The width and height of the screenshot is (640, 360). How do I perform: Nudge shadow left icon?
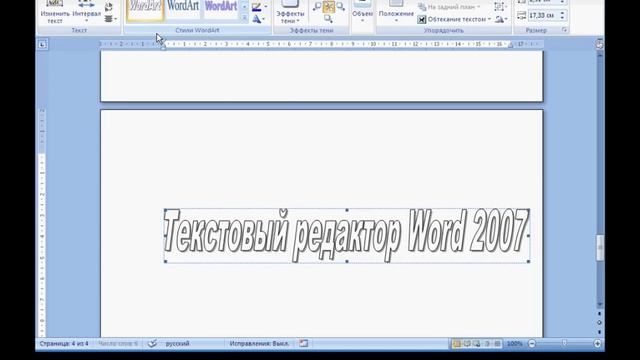(317, 7)
